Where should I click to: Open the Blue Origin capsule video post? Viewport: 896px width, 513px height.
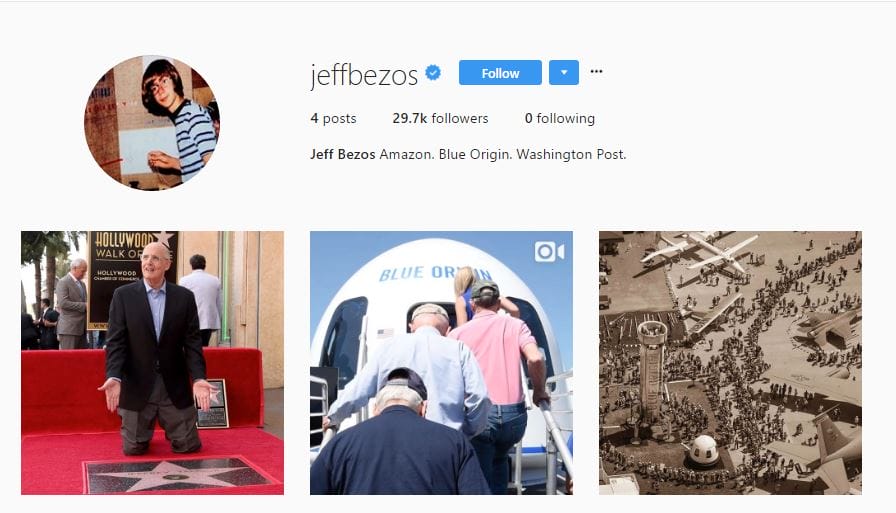tap(441, 363)
